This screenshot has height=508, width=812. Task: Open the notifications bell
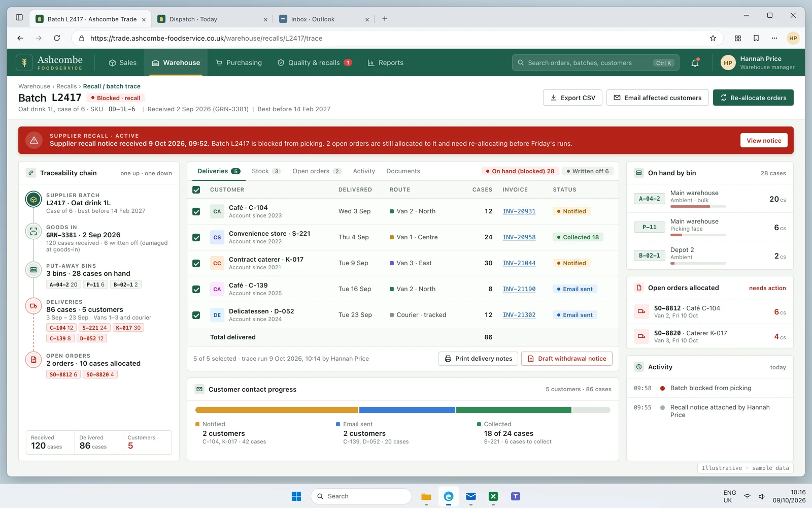(x=695, y=63)
